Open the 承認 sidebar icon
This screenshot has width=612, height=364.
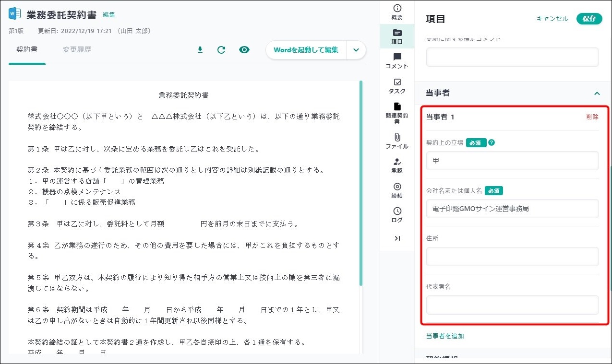pyautogui.click(x=397, y=165)
